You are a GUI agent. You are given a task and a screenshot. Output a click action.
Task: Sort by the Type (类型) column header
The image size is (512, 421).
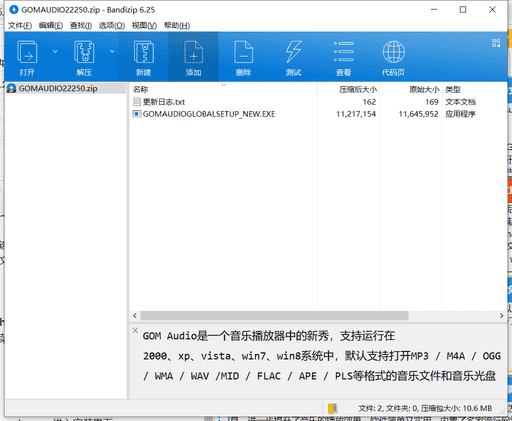475,89
